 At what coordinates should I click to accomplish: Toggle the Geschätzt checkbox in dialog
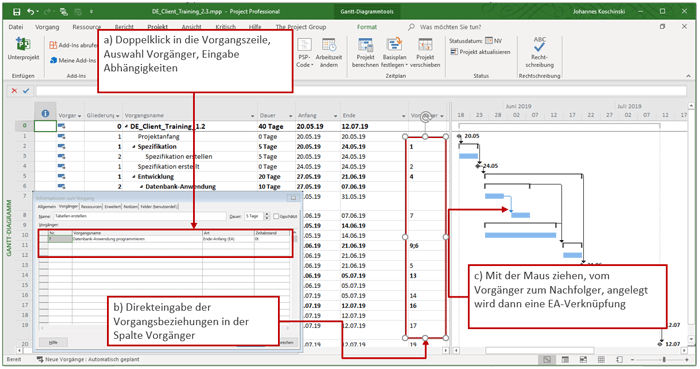pyautogui.click(x=276, y=216)
